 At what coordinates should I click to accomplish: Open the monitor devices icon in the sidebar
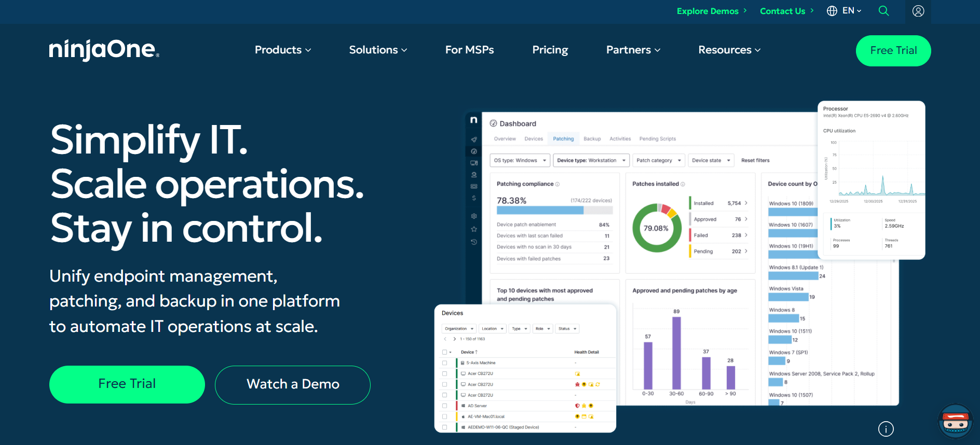coord(474,163)
